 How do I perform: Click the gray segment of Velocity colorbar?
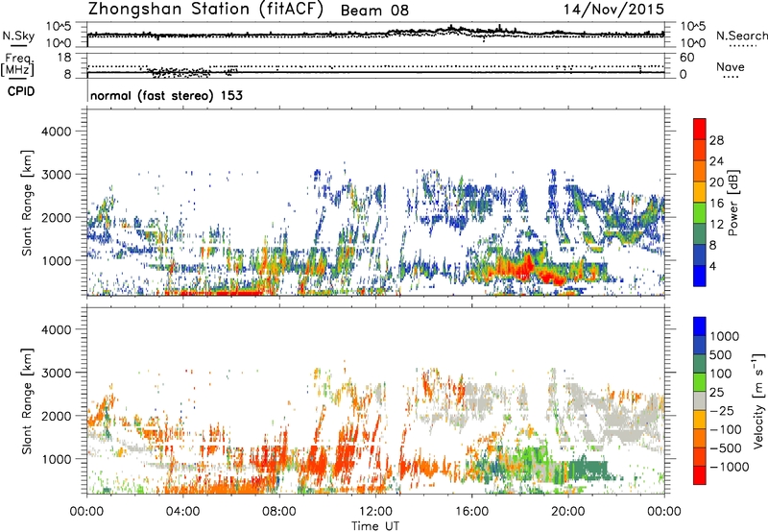point(700,400)
